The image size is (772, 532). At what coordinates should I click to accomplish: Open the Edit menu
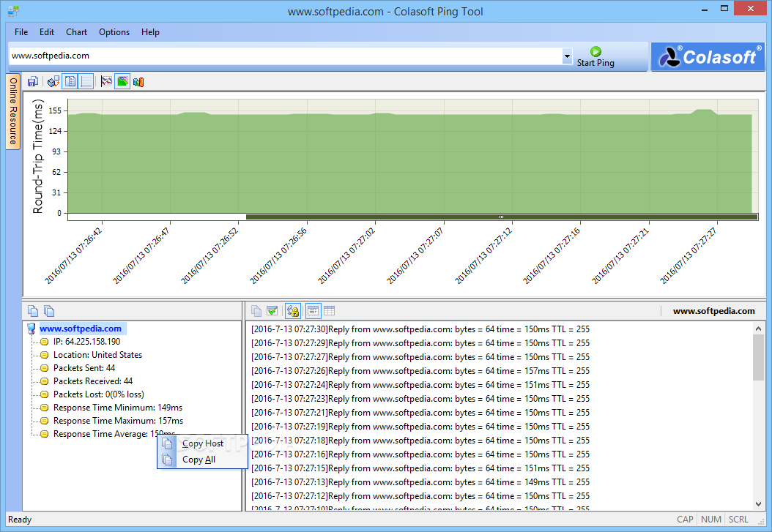(x=47, y=32)
